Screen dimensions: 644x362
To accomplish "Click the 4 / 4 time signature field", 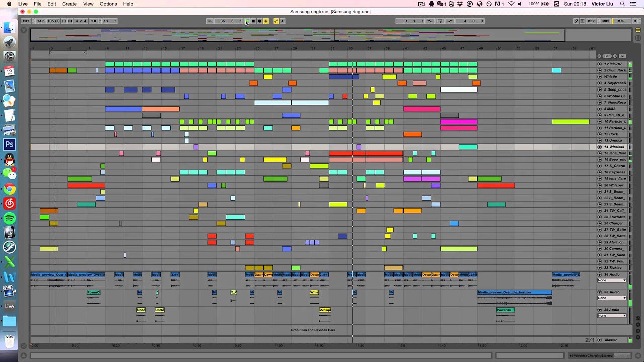I will [81, 21].
